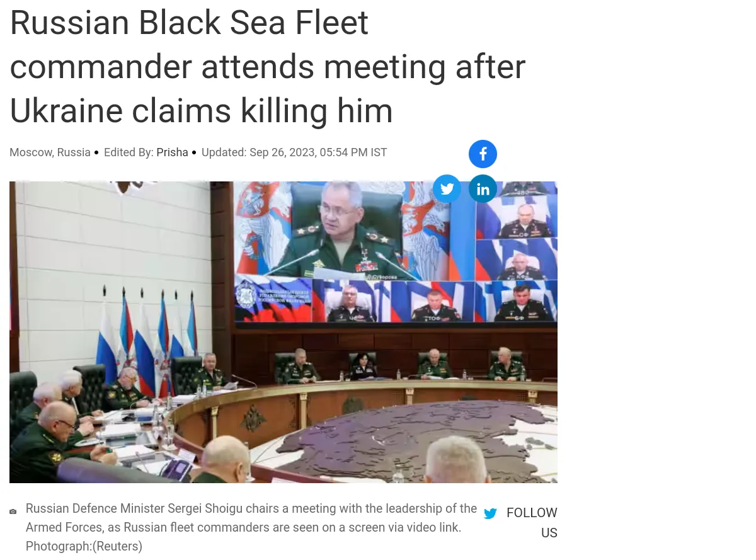Click the Black Sea Fleet headline

click(267, 67)
